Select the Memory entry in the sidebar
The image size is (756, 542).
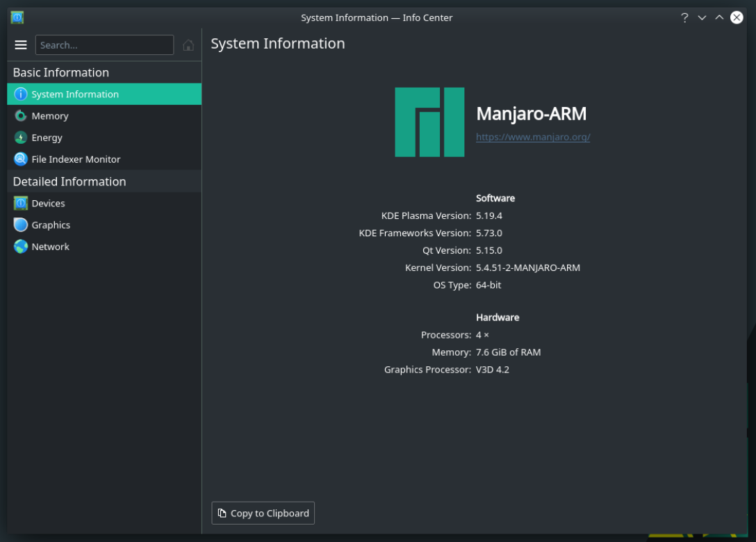[x=50, y=116]
